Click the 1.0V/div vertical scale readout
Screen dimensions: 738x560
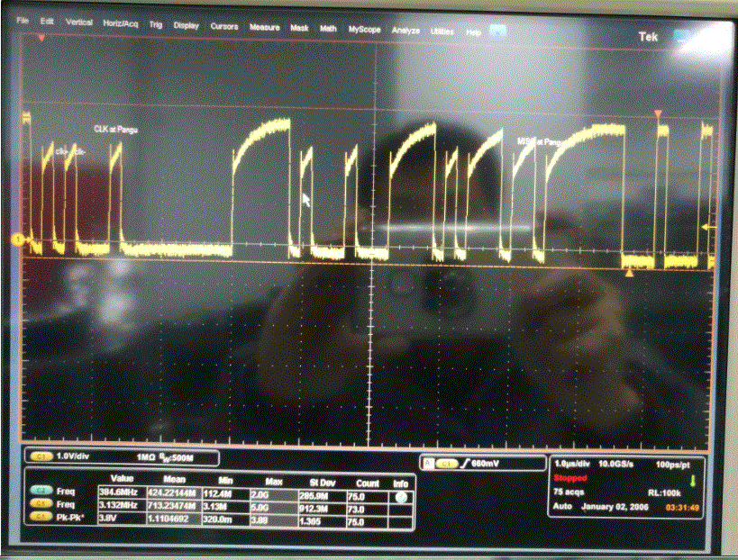(73, 456)
